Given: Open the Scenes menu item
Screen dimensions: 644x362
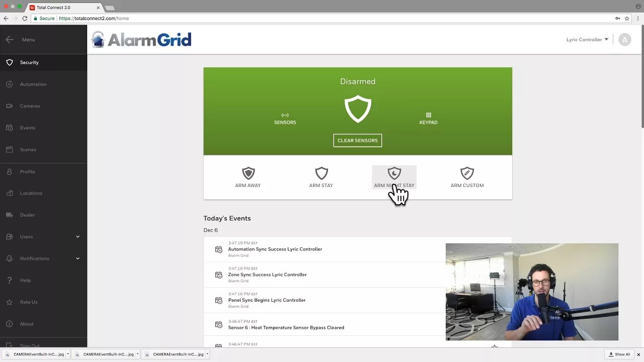Looking at the screenshot, I should (x=43, y=150).
